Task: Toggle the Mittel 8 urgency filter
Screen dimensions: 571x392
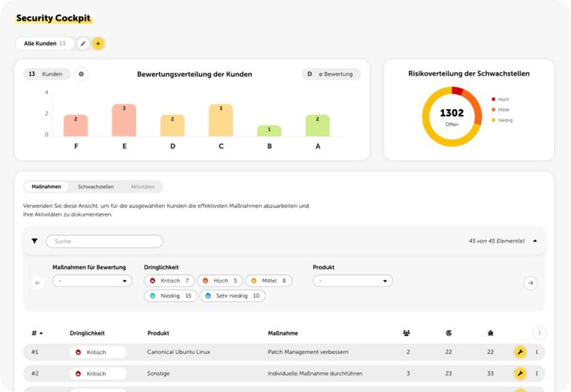Action: (x=268, y=281)
